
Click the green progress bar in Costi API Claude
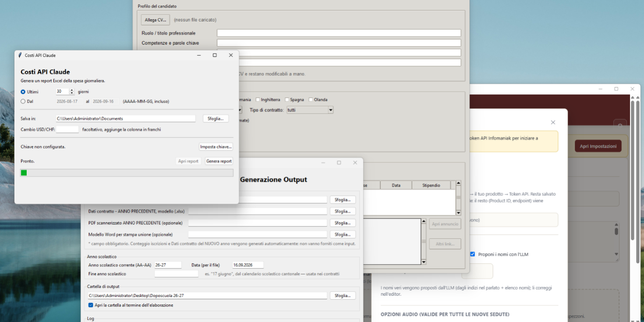(127, 173)
